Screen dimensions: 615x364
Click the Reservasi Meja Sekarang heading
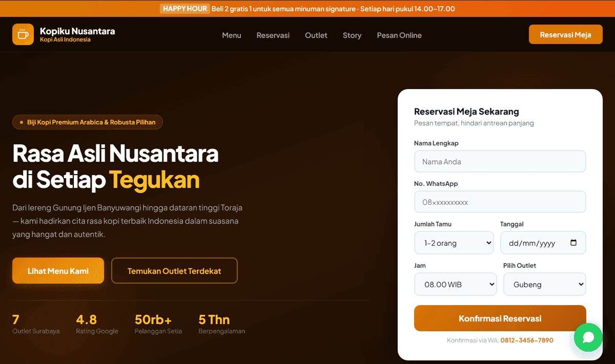466,112
